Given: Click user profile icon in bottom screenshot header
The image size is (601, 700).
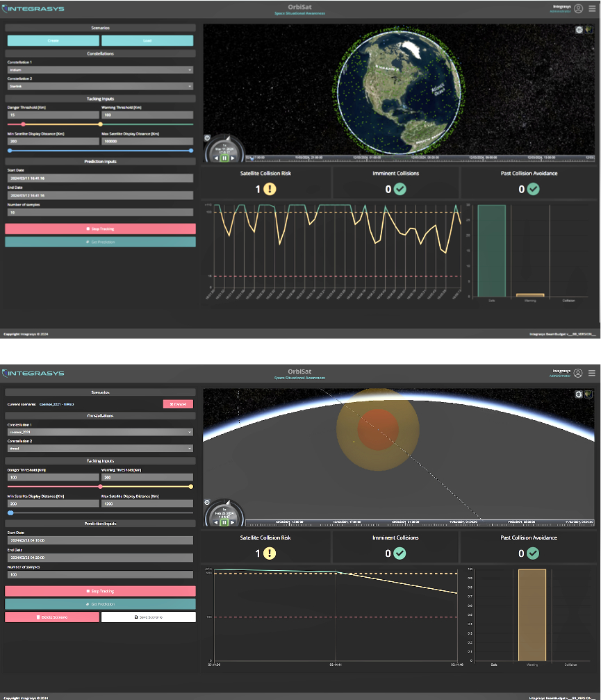Looking at the screenshot, I should 578,373.
